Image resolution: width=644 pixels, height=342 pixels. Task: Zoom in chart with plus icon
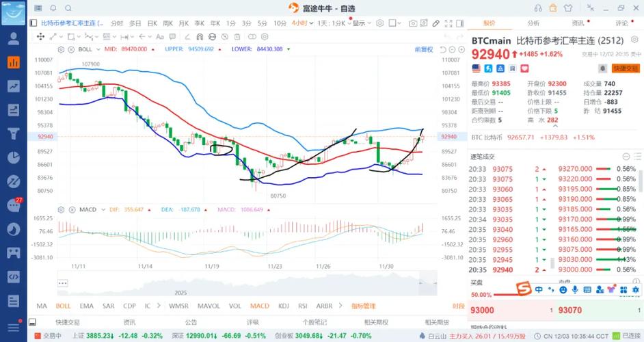tap(461, 50)
